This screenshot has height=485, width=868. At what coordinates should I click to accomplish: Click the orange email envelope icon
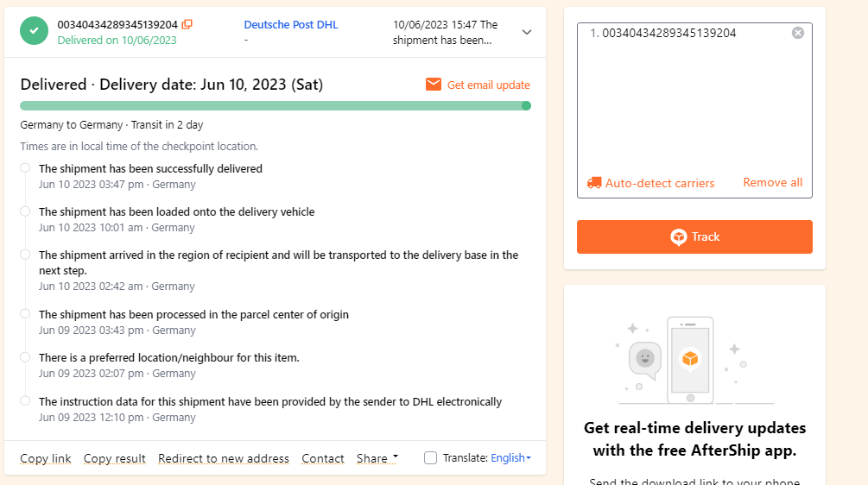(434, 85)
